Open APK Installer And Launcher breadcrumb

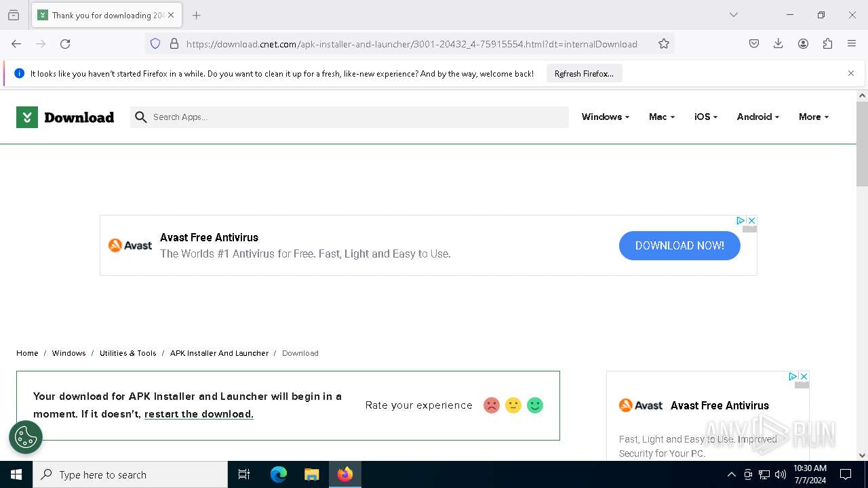coord(219,353)
